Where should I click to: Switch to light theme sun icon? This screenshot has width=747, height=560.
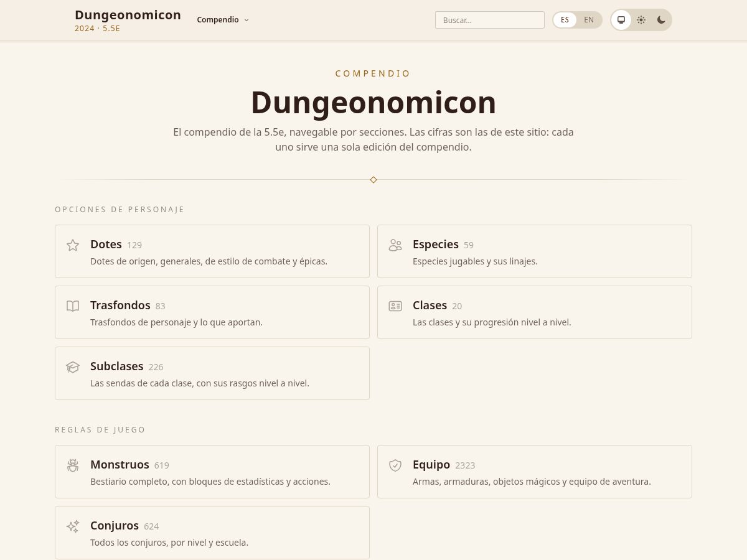click(641, 20)
